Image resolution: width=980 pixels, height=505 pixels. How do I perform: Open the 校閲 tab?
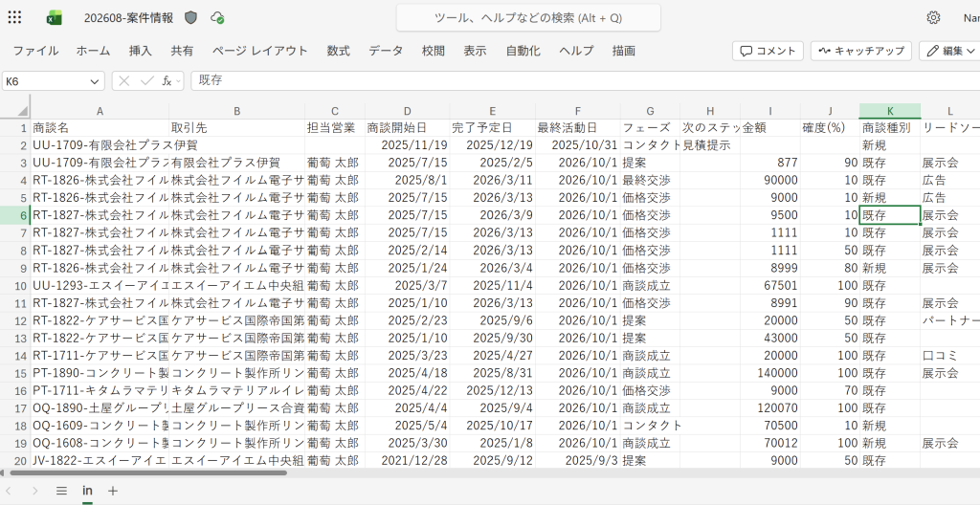[434, 52]
